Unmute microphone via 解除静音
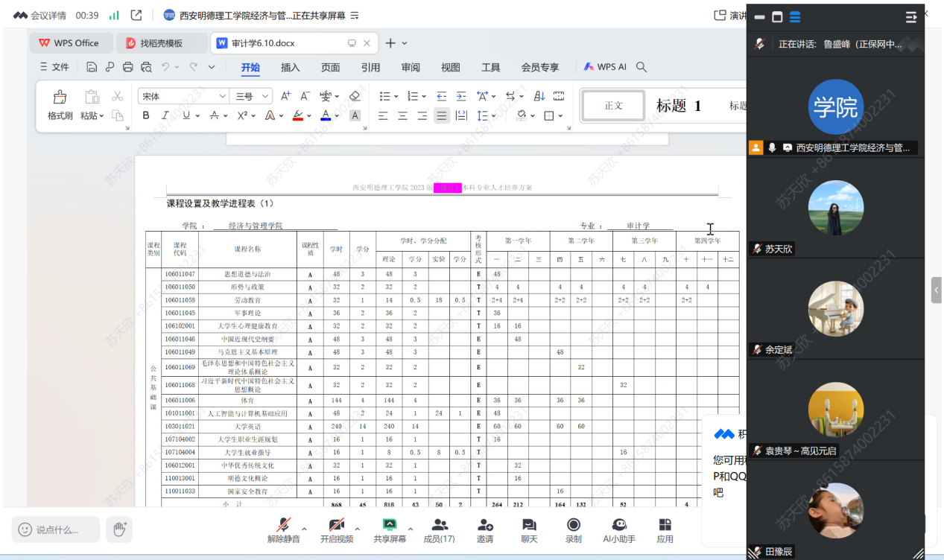This screenshot has width=944, height=560. [x=283, y=529]
